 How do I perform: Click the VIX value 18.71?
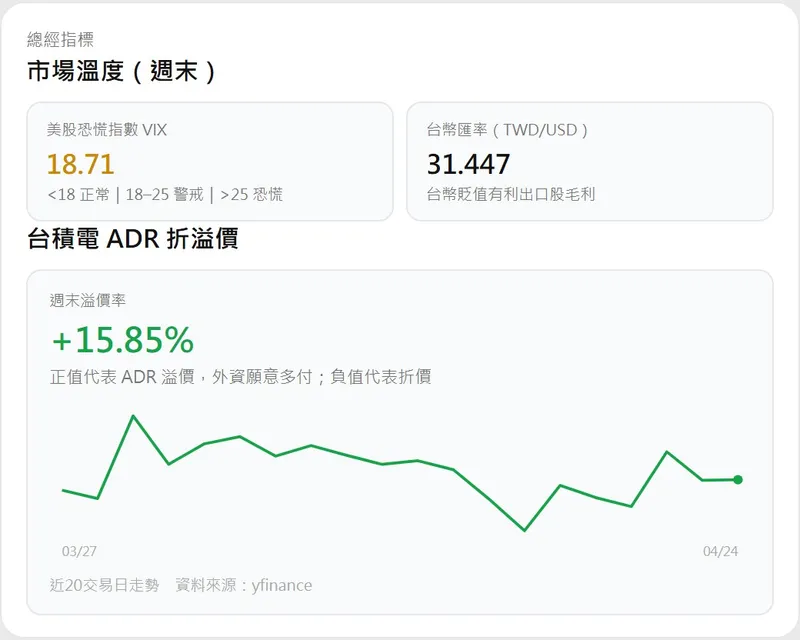point(80,164)
